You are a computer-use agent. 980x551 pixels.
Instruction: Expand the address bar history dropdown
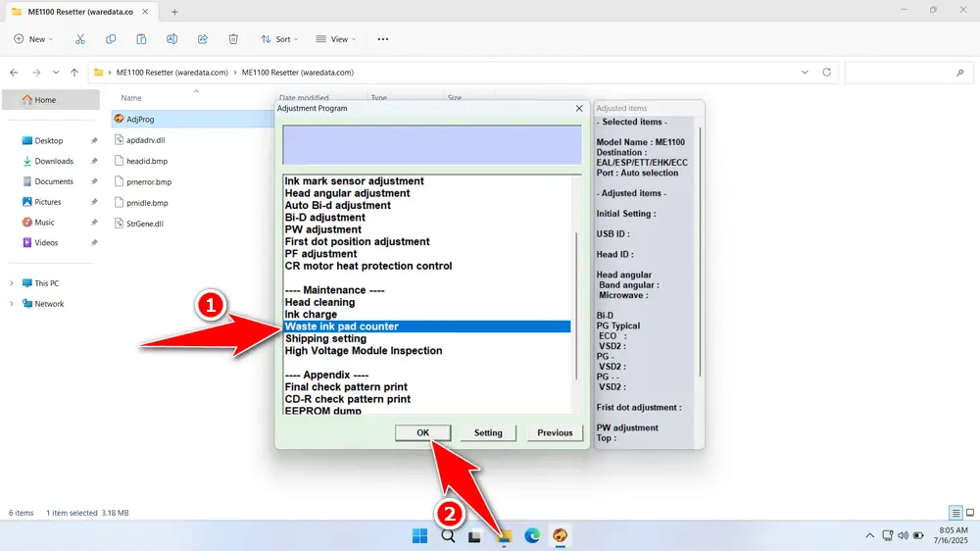[805, 73]
